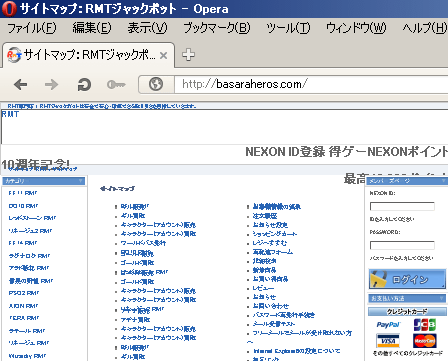Open the ブックマーク(B) menu
Viewport: 448px width, 361px height.
click(x=217, y=28)
